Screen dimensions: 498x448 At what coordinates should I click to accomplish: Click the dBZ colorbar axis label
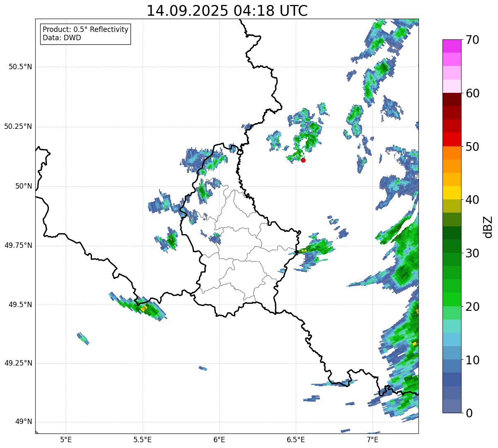point(488,226)
